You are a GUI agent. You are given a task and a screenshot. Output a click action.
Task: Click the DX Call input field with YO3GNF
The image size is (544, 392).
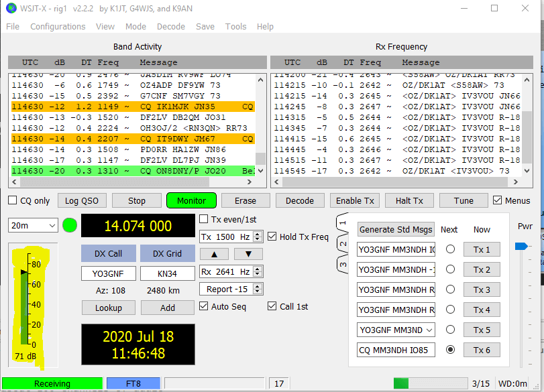108,273
